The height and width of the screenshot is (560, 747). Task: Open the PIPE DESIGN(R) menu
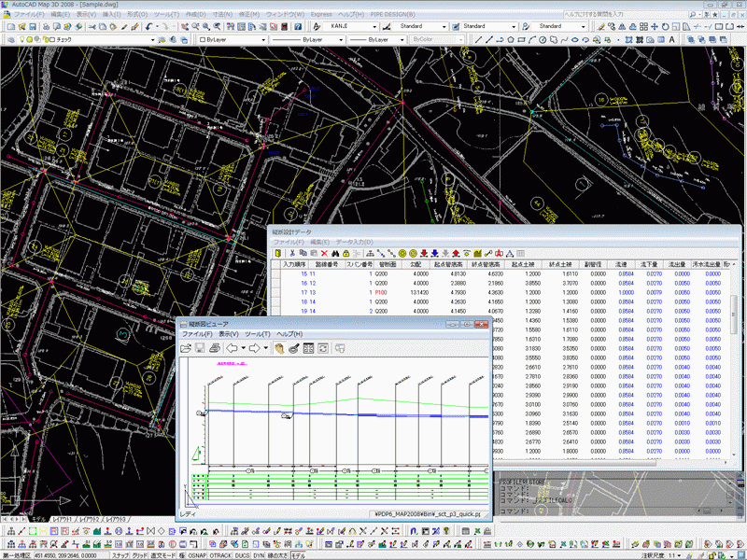pos(394,16)
